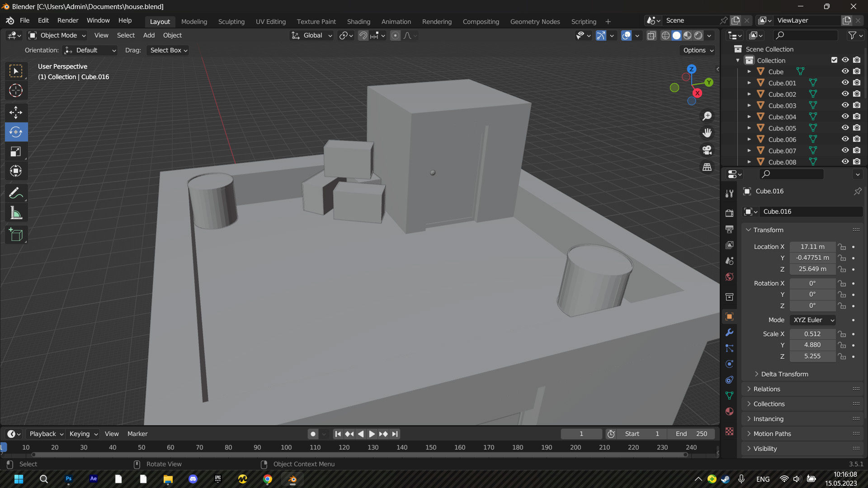Expand the Delta Transform section
868x488 pixels.
pos(783,374)
